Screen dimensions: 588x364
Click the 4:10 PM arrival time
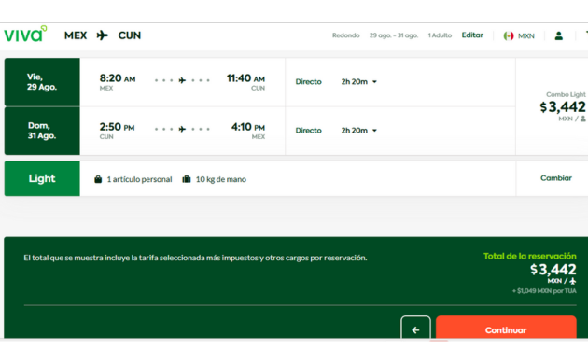click(x=248, y=127)
